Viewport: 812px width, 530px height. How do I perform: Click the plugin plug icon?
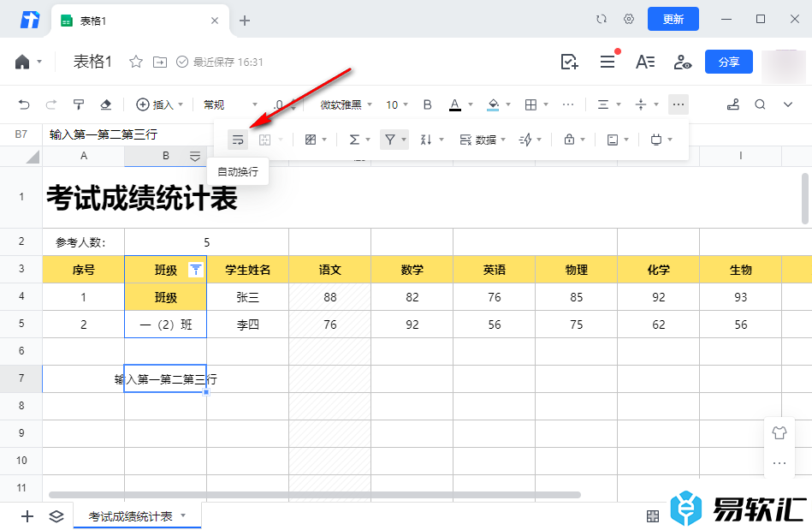point(656,140)
